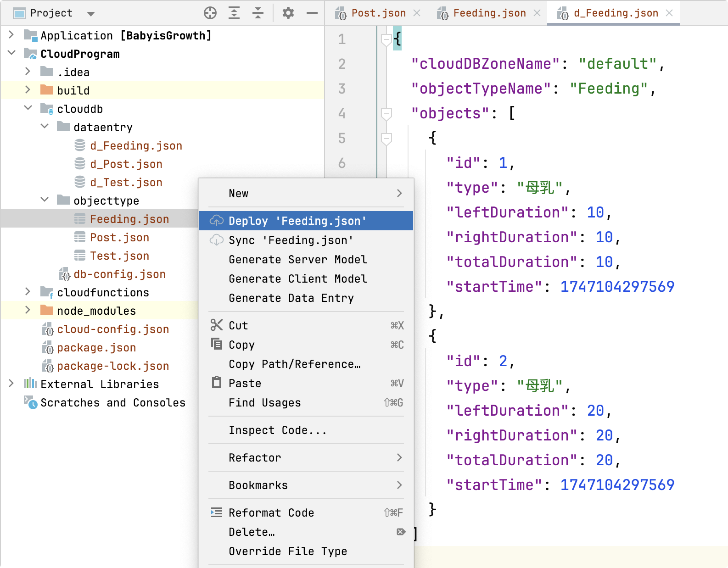The height and width of the screenshot is (568, 728).
Task: Collapse the dataentry folder
Action: (x=45, y=127)
